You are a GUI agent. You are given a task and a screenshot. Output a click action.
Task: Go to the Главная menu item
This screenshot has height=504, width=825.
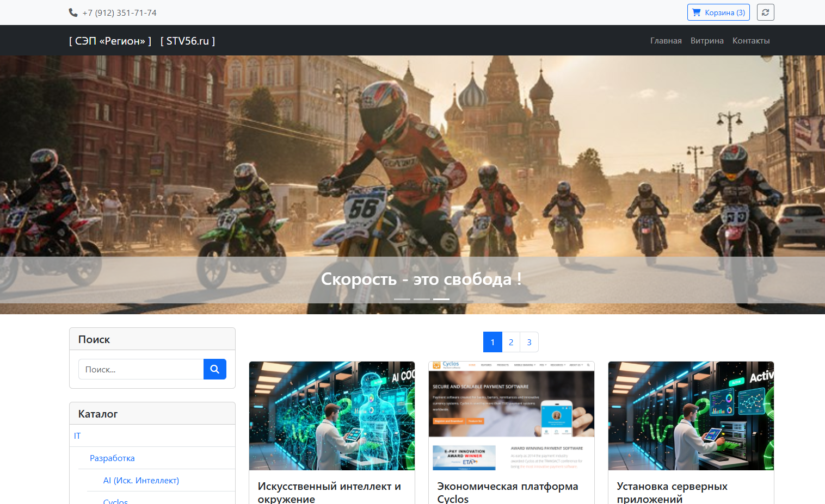coord(666,41)
